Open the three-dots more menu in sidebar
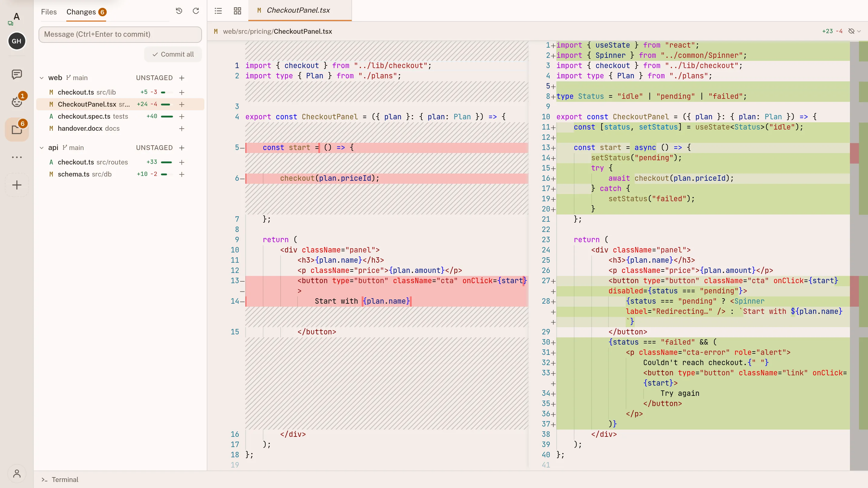The image size is (868, 488). (x=17, y=157)
